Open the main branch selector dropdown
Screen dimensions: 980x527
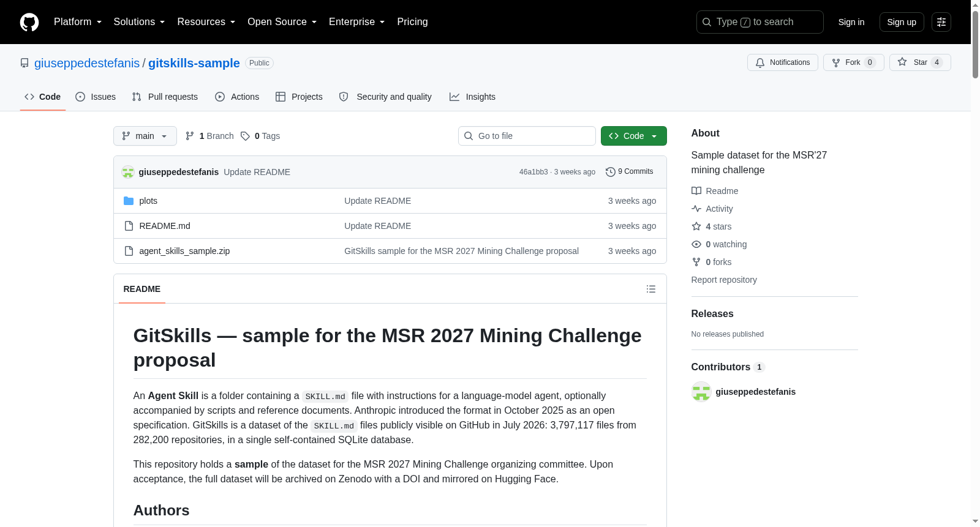point(145,136)
